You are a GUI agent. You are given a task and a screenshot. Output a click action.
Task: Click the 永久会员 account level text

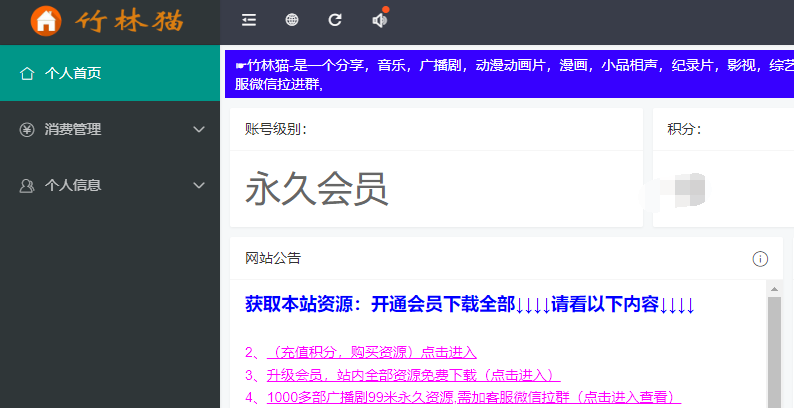click(317, 189)
